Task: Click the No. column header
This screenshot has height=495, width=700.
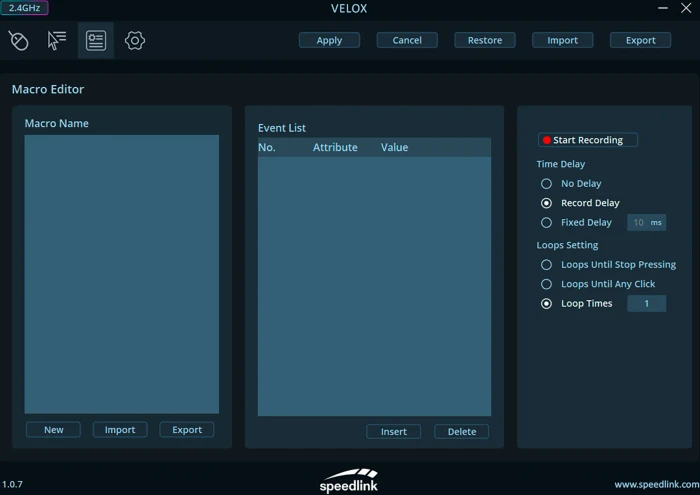Action: coord(267,147)
